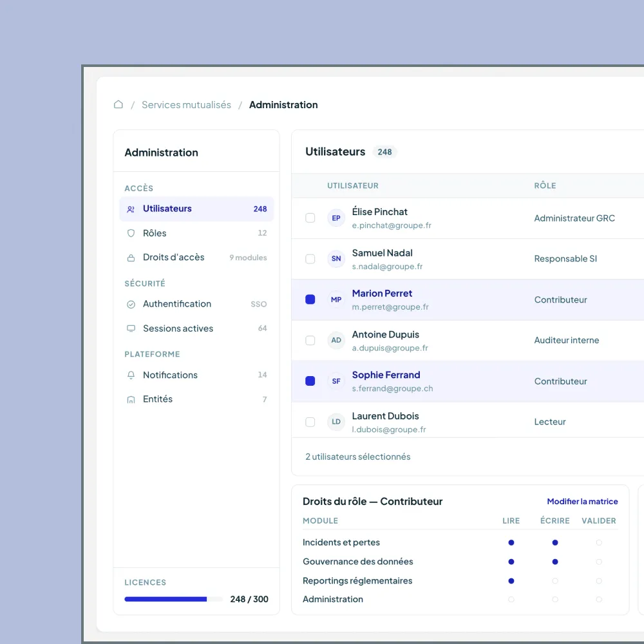Click the SF avatar of Sophie Ferrand

(x=336, y=381)
